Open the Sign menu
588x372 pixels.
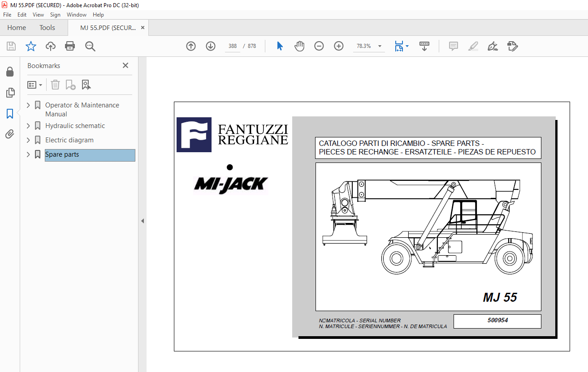(55, 15)
